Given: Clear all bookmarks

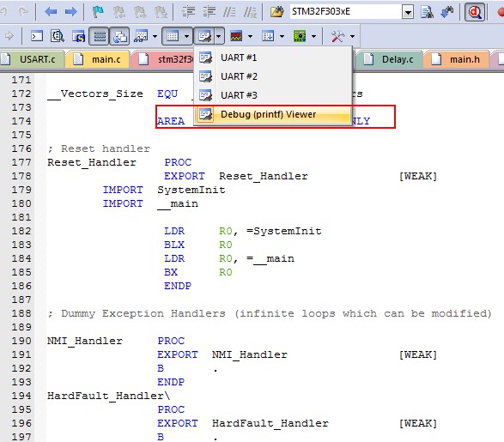Looking at the screenshot, I should click(161, 12).
